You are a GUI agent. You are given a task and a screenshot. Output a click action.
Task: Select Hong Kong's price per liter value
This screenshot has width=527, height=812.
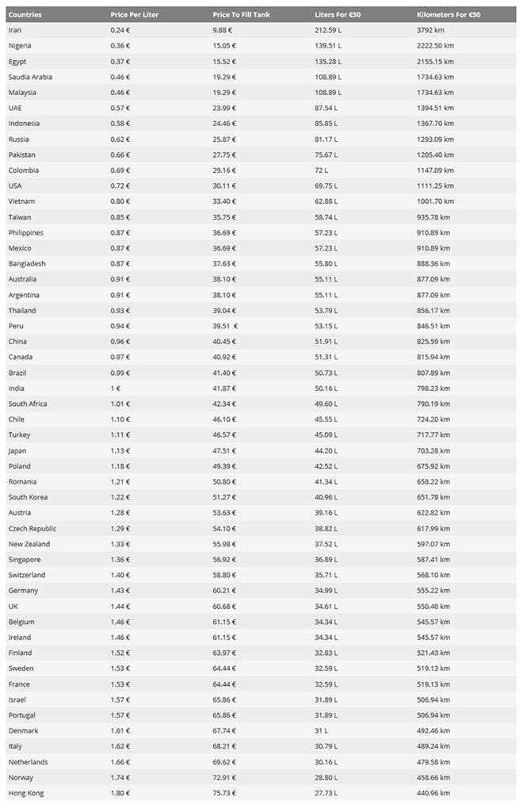(x=120, y=793)
